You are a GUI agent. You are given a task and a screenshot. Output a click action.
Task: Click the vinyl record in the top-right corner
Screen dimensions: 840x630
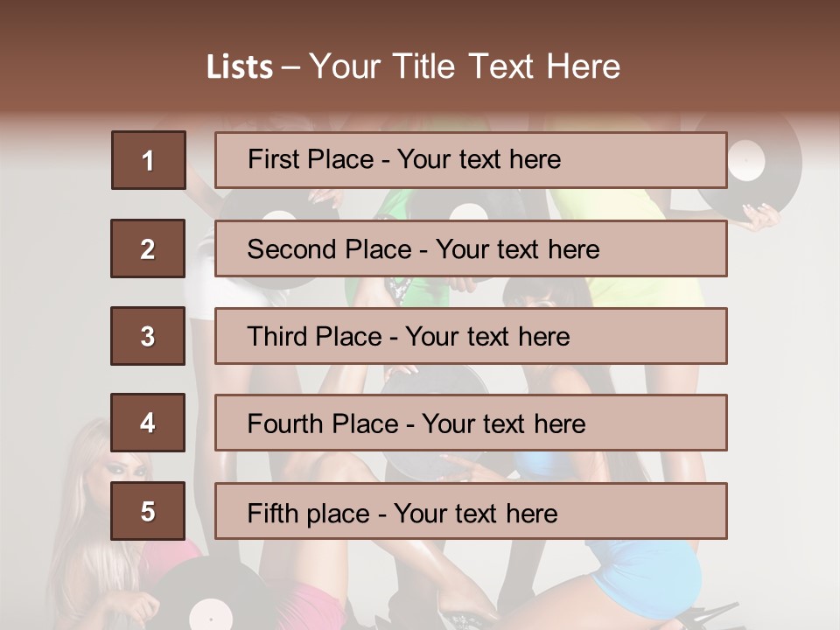[751, 166]
